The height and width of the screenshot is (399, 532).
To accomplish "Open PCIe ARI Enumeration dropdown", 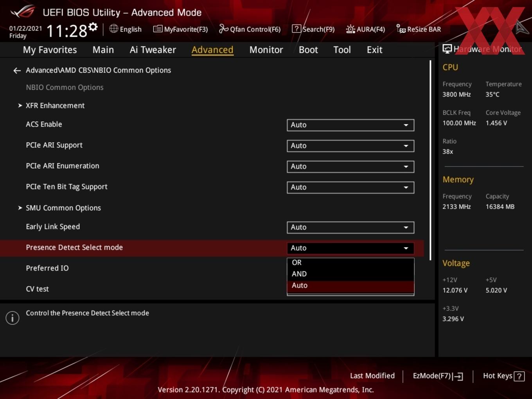I will coord(350,166).
